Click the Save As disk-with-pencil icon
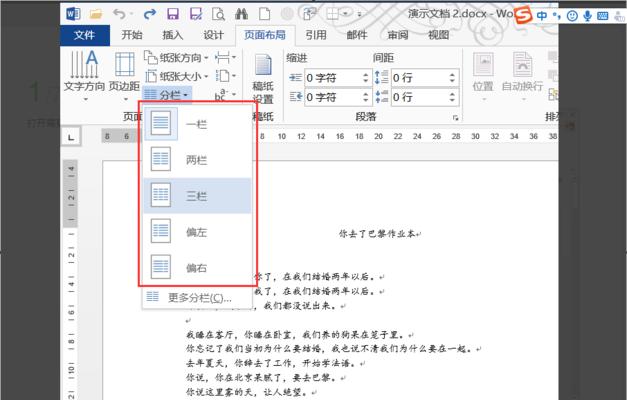627x400 pixels. point(196,14)
